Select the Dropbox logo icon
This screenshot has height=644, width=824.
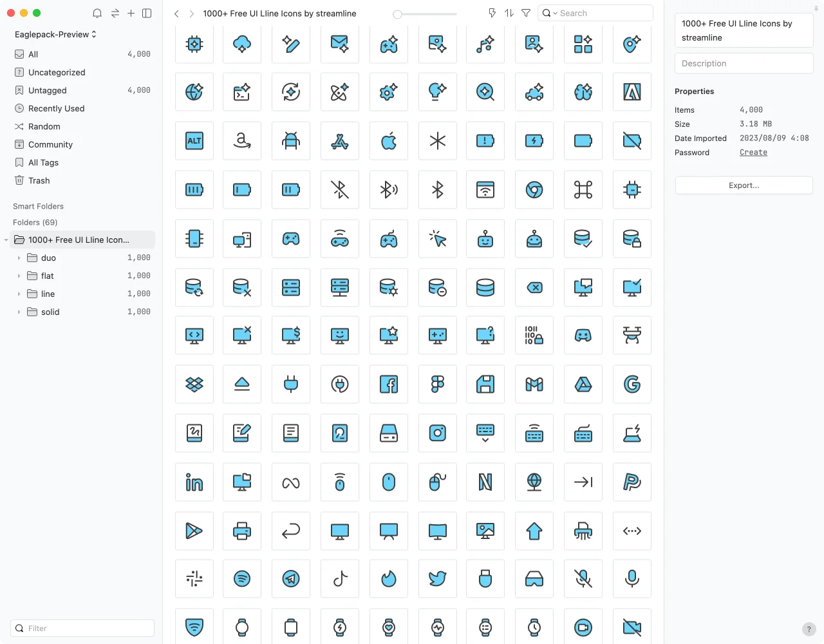point(194,384)
